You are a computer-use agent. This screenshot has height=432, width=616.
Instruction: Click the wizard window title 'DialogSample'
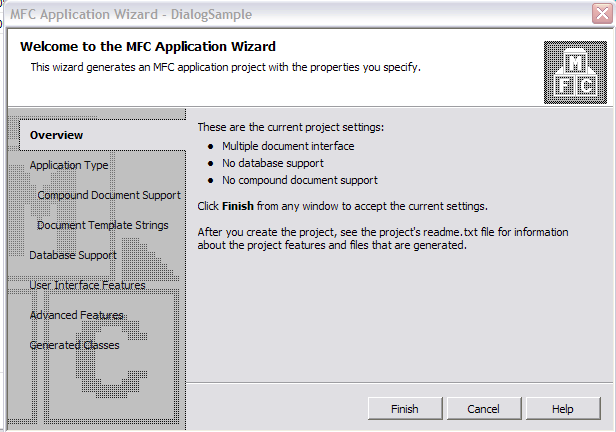[x=211, y=15]
